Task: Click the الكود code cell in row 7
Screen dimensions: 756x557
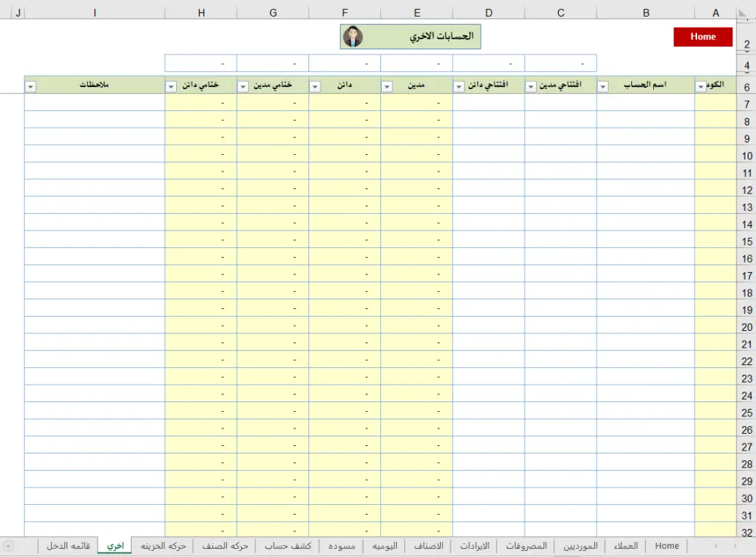Action: (715, 103)
